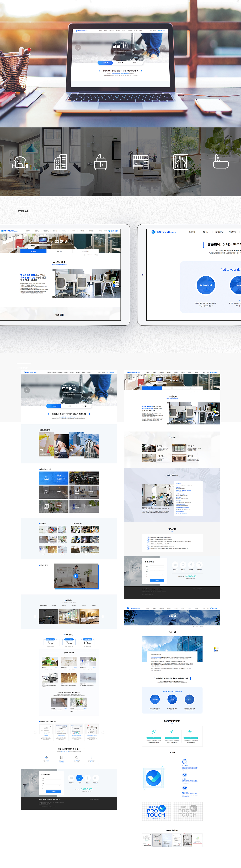Click the 상담 예약하기 submit button

coord(53,792)
